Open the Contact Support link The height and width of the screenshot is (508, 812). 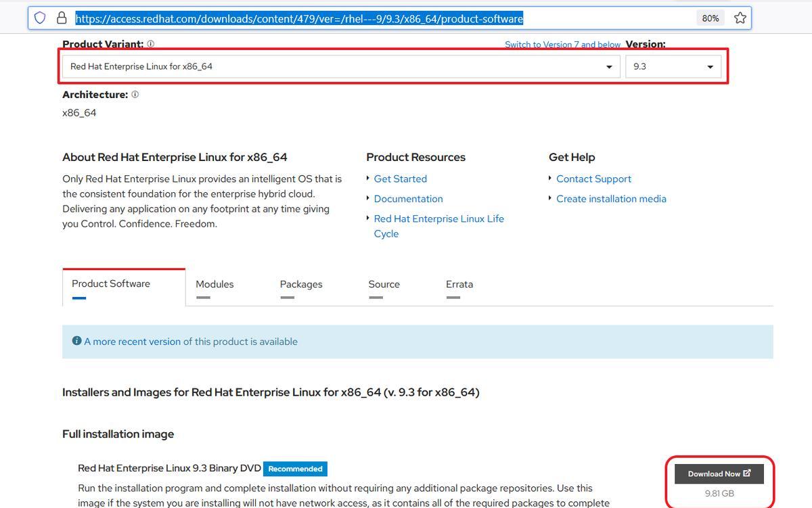pyautogui.click(x=594, y=179)
